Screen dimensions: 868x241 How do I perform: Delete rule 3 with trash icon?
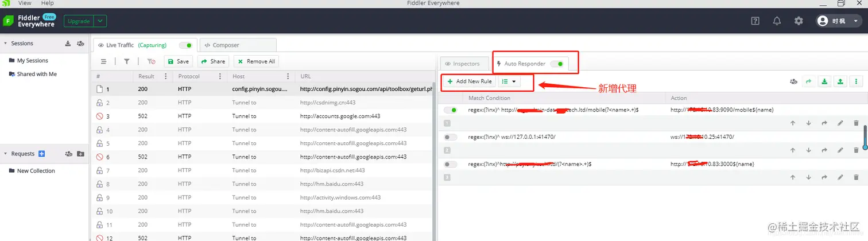click(x=856, y=177)
